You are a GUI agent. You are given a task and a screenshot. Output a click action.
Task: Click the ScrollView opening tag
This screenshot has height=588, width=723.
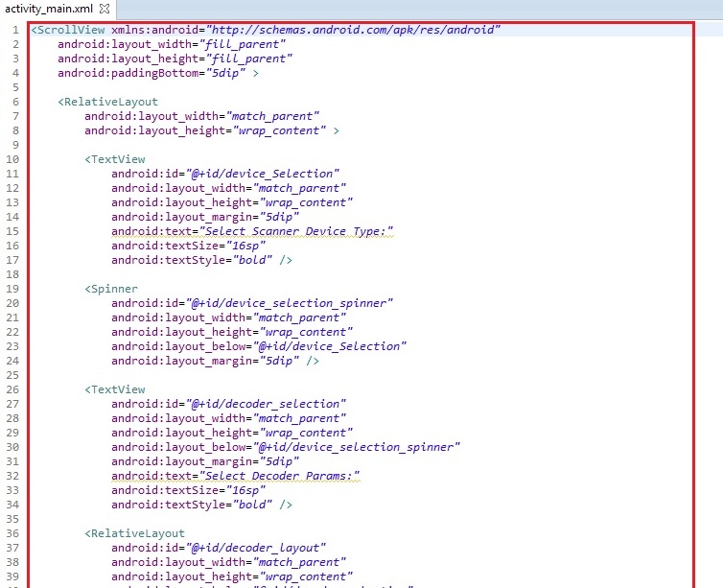click(67, 30)
